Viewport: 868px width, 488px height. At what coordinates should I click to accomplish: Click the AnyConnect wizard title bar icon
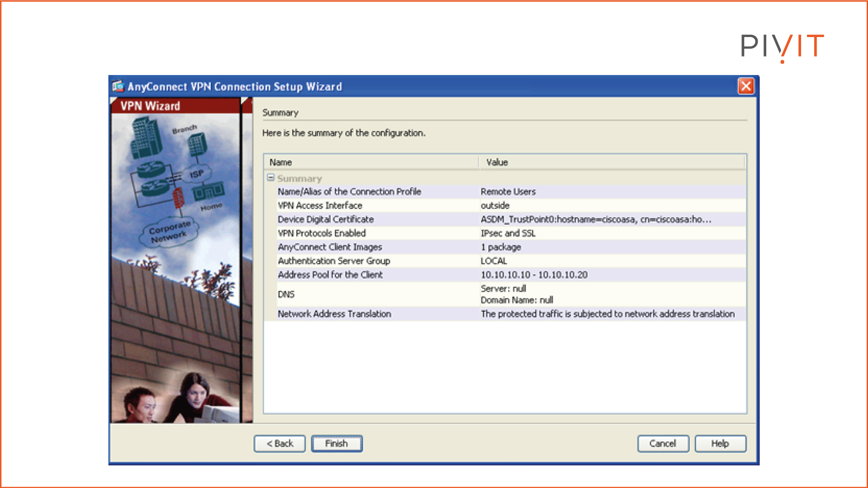pos(118,87)
